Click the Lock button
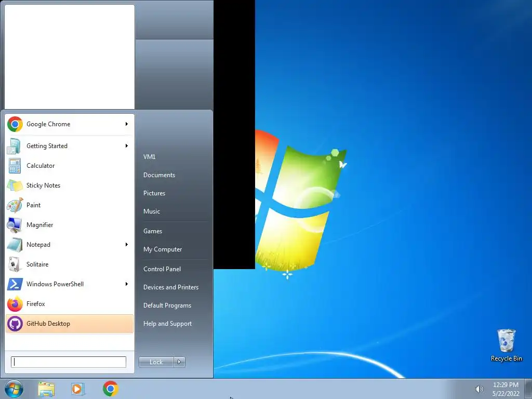The width and height of the screenshot is (532, 399). 156,362
